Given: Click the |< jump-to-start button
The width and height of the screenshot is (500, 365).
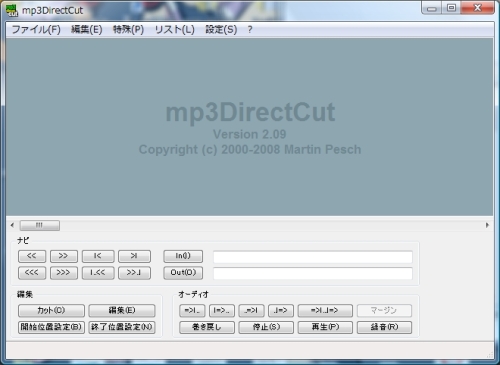Looking at the screenshot, I should [98, 256].
